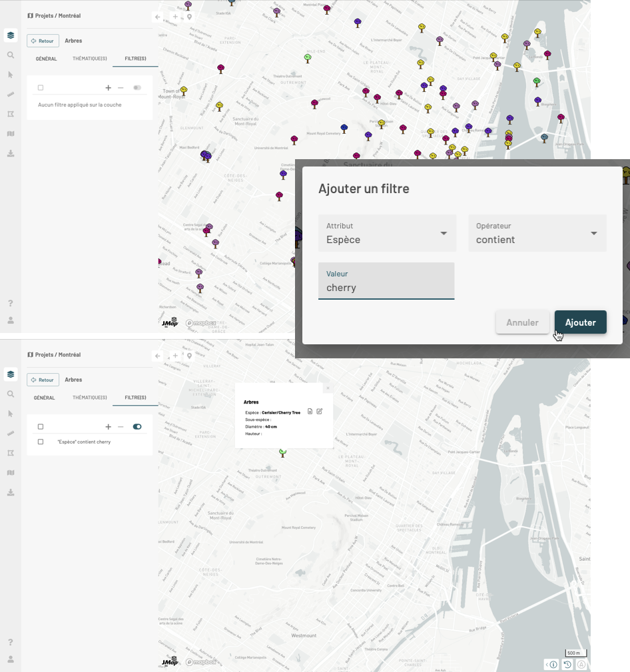Click the north orientation compass icon
The height and width of the screenshot is (672, 630).
click(581, 664)
